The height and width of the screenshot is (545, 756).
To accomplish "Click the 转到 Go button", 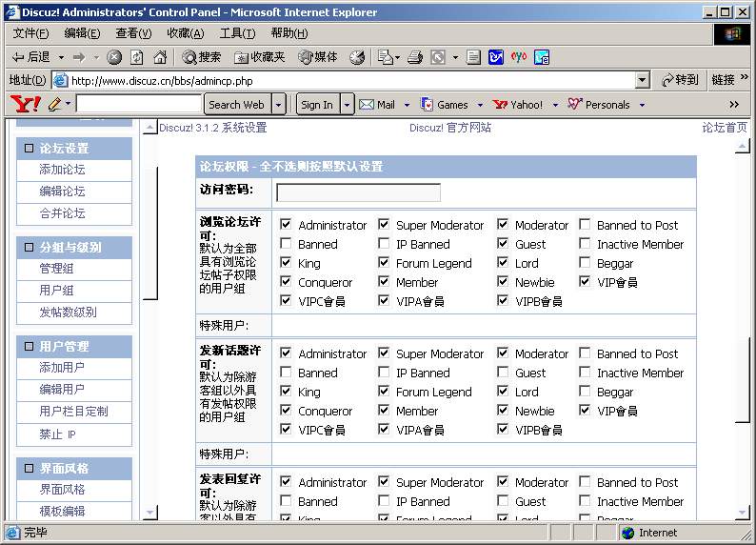I will tap(680, 80).
